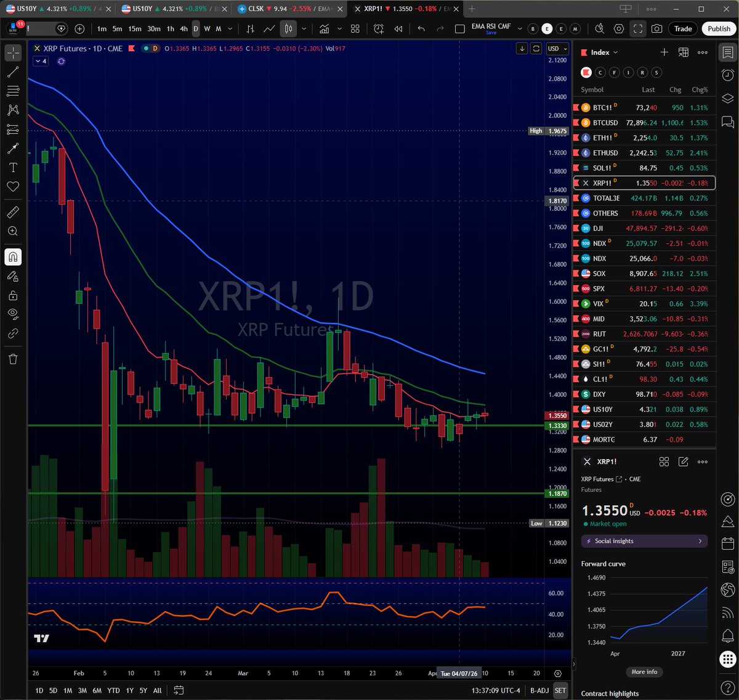The height and width of the screenshot is (700, 739).
Task: Toggle stay in drawing mode
Action: (13, 276)
